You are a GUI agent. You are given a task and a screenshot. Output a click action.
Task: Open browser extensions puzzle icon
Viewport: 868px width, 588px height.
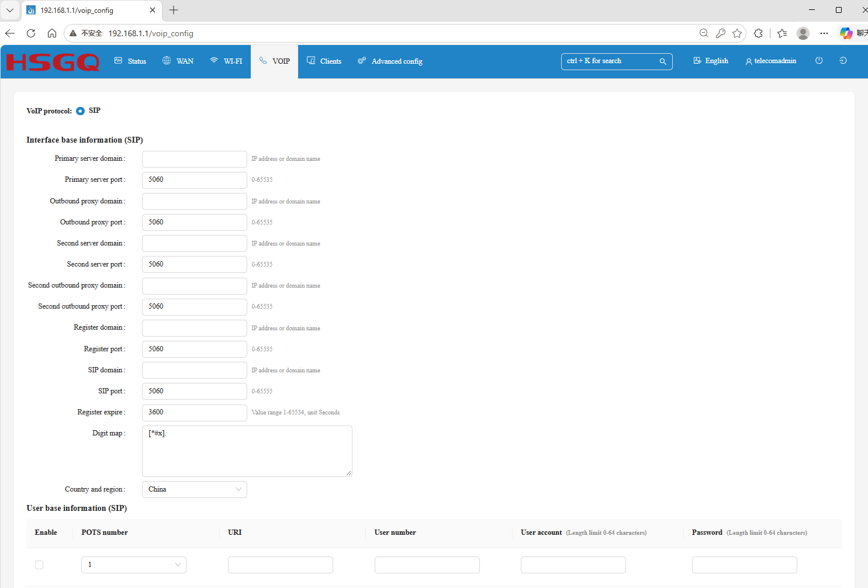point(758,33)
